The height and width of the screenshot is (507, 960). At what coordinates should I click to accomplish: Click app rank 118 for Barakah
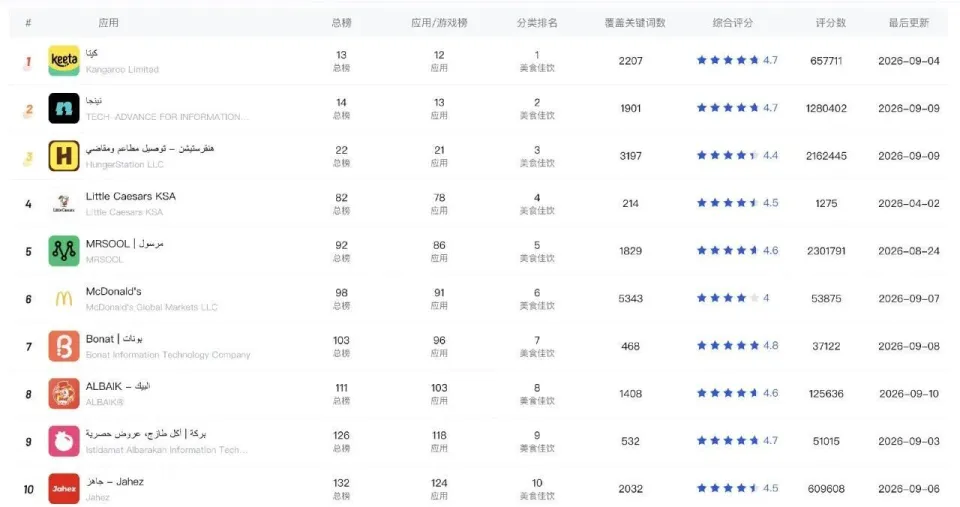point(439,435)
